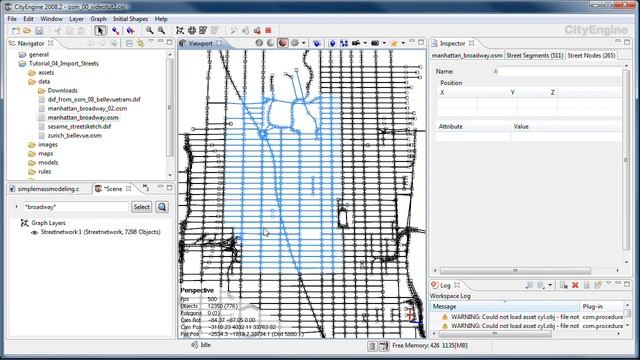Viewport: 640px width, 360px height.
Task: Click the broadway search input field
Action: coord(76,207)
